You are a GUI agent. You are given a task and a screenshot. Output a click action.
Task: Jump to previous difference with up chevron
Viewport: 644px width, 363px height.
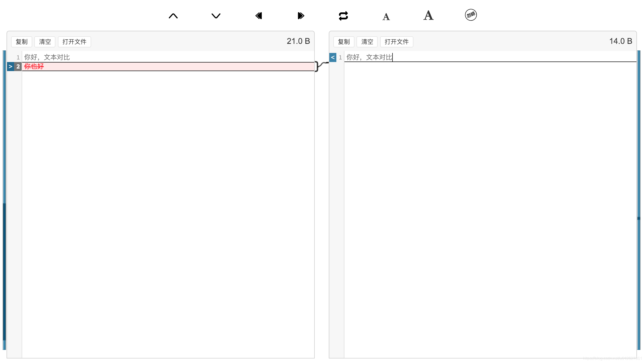(173, 16)
